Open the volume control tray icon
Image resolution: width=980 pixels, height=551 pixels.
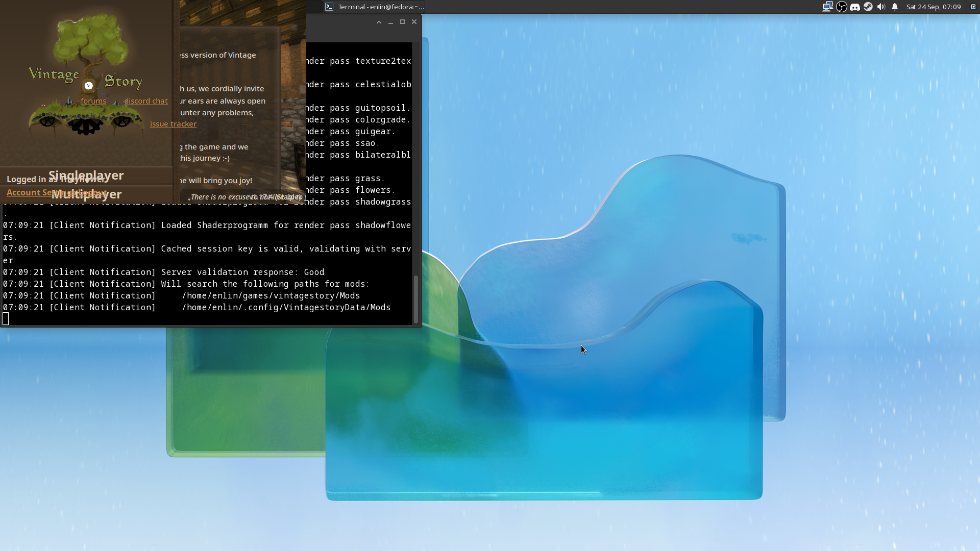[881, 7]
